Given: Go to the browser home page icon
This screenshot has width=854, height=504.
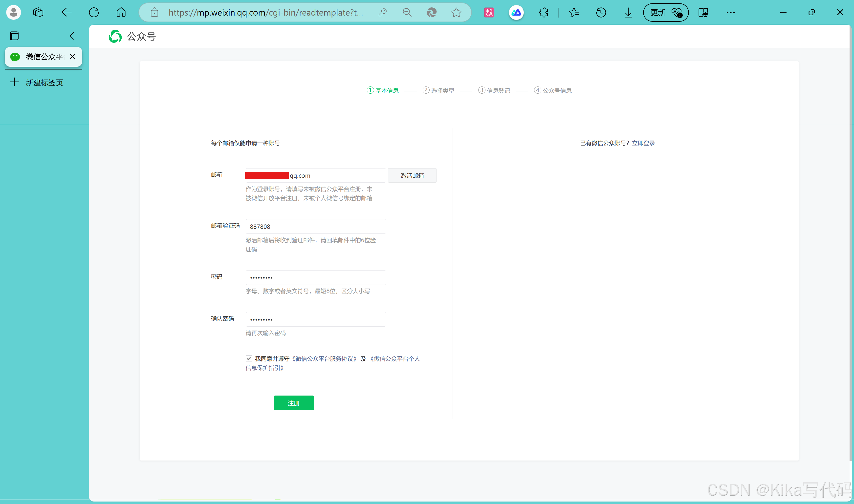Looking at the screenshot, I should [x=121, y=13].
